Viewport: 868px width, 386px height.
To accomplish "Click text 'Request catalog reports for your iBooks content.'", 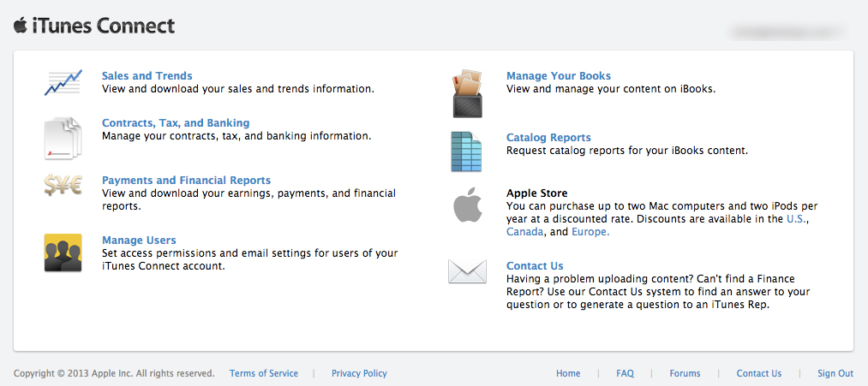I will coord(627,150).
